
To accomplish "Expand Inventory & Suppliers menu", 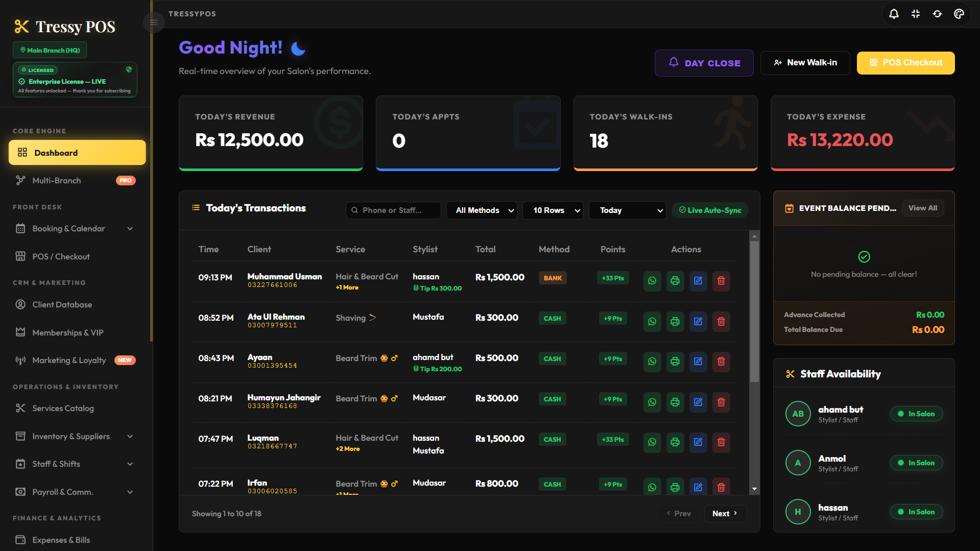I will pyautogui.click(x=77, y=437).
